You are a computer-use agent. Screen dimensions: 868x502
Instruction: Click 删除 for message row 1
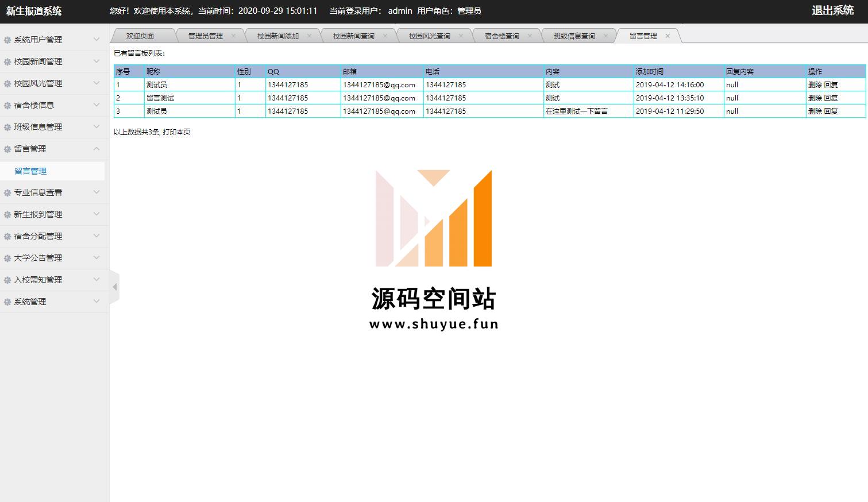[815, 84]
